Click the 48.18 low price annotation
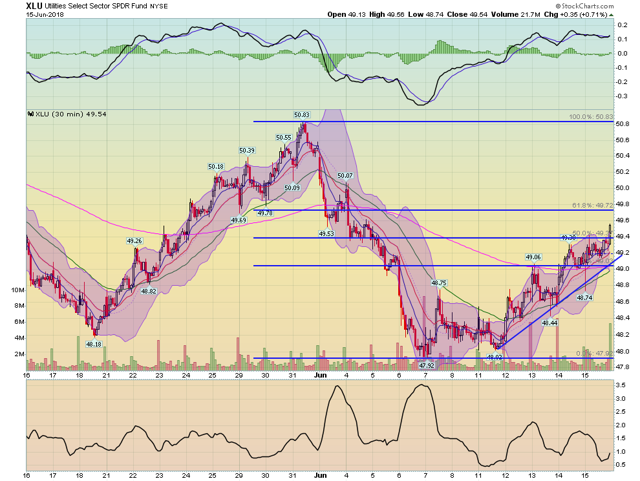The width and height of the screenshot is (640, 481). pyautogui.click(x=93, y=344)
